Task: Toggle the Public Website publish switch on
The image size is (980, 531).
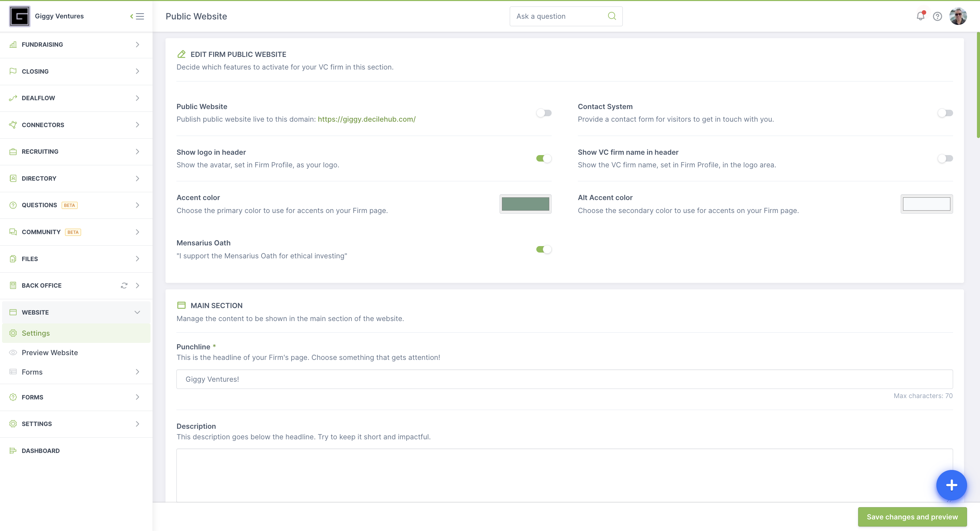Action: pos(543,112)
